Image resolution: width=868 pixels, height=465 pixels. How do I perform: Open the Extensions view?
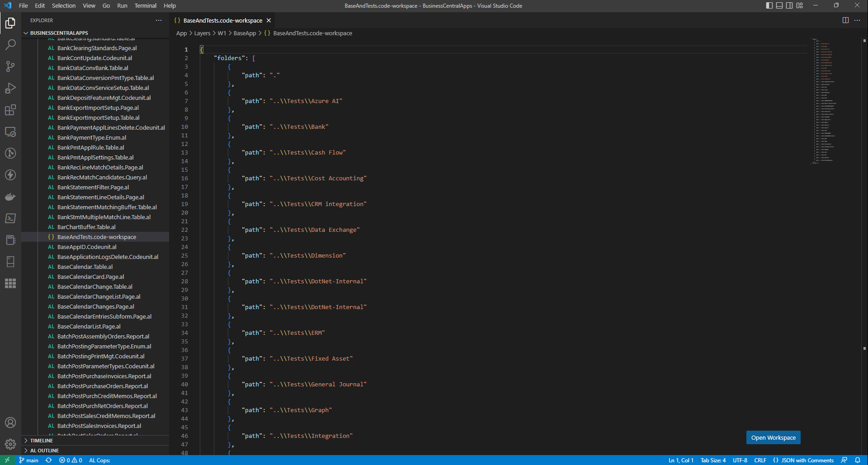pyautogui.click(x=10, y=110)
